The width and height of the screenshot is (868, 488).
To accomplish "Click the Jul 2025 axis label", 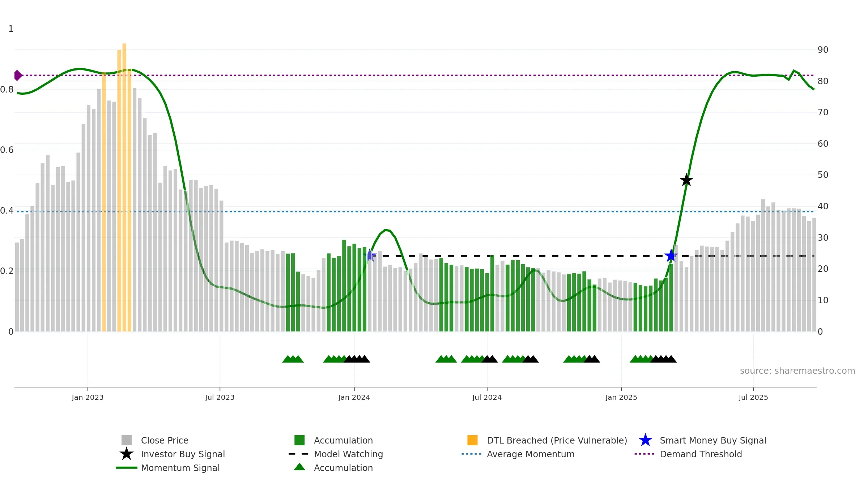I will [753, 398].
